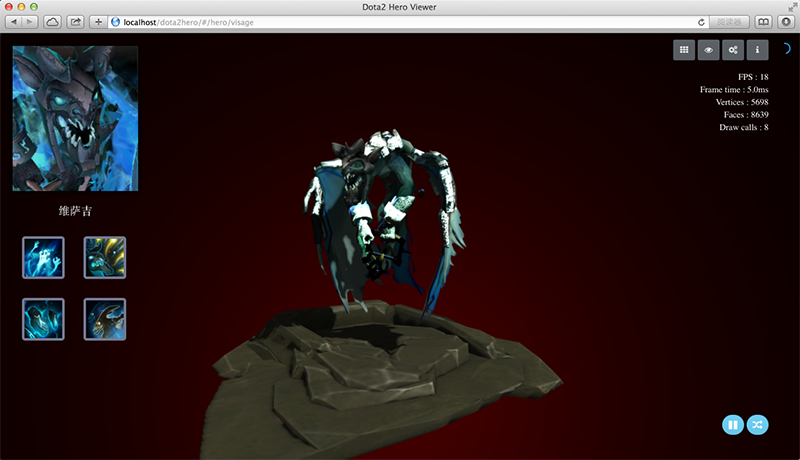Image resolution: width=800 pixels, height=460 pixels.
Task: Click the Visage hero portrait image
Action: [x=75, y=118]
